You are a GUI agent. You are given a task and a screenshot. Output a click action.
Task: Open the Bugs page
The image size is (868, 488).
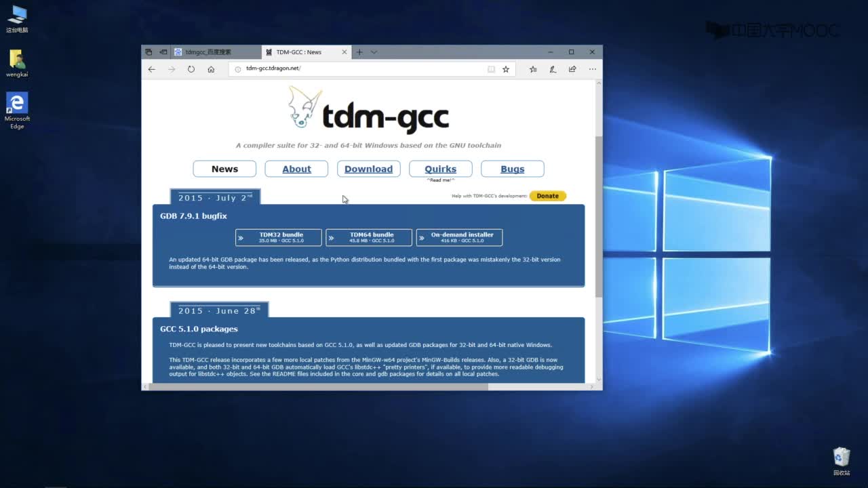[x=513, y=169]
